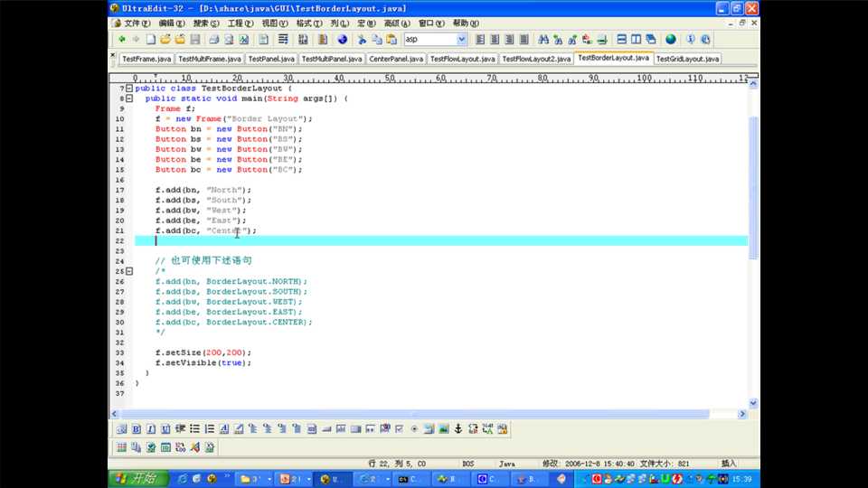The image size is (868, 488).
Task: Click the Java language status bar entry
Action: click(x=507, y=464)
